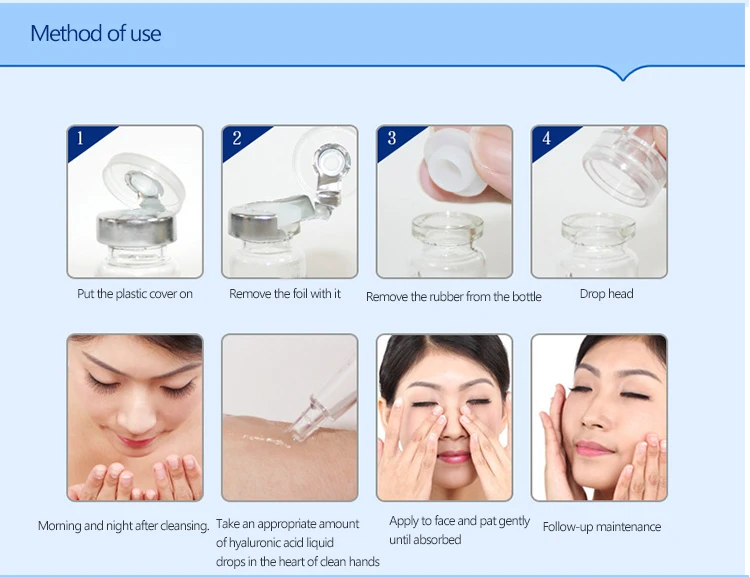Click the step 3 rubber stopper image
The image size is (750, 577).
point(444,201)
